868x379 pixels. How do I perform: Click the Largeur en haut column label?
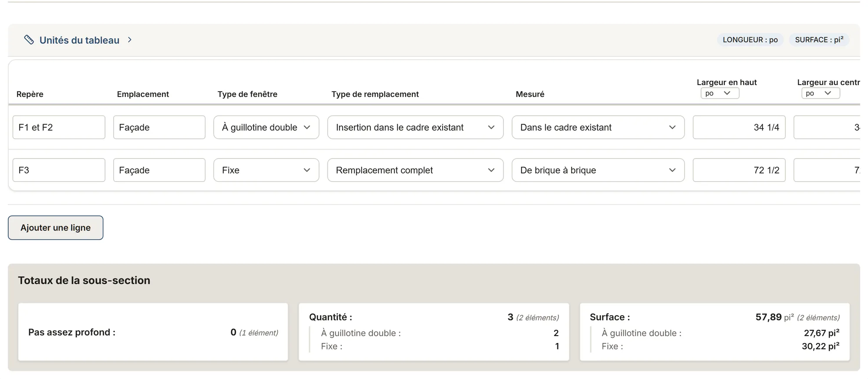[x=727, y=82]
